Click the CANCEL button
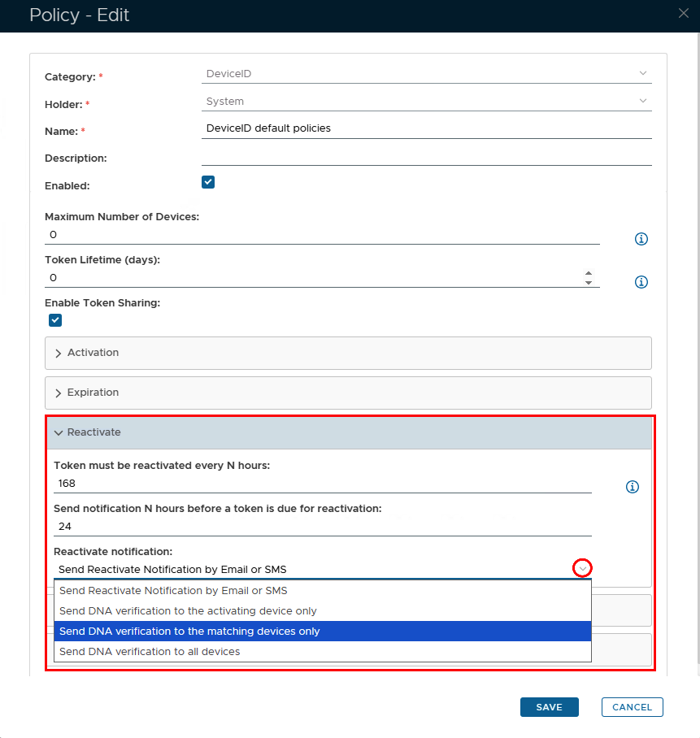The image size is (700, 738). pos(632,707)
